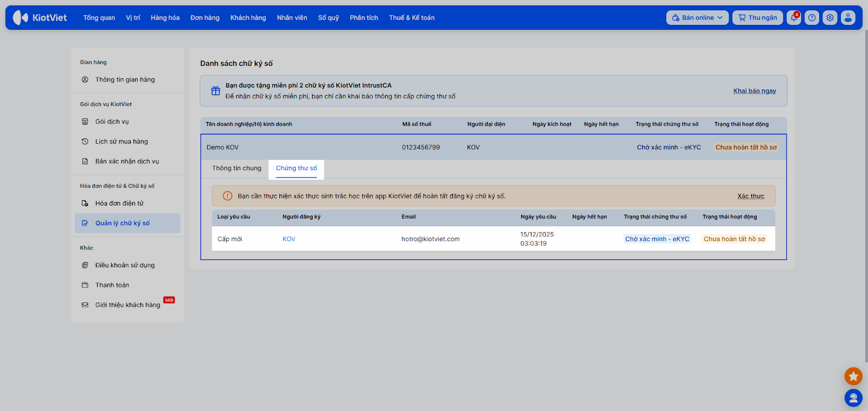Open Giới thiệu khách hàng

(127, 305)
